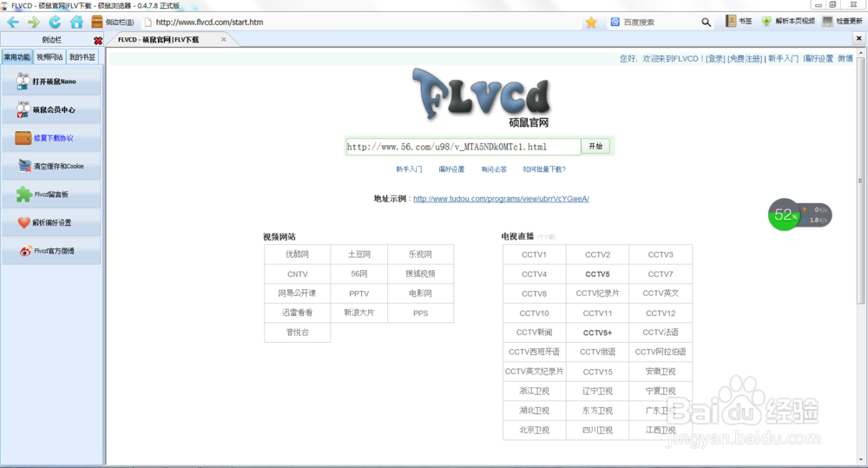
Task: Click 修复下载协议 in sidebar
Action: 51,138
